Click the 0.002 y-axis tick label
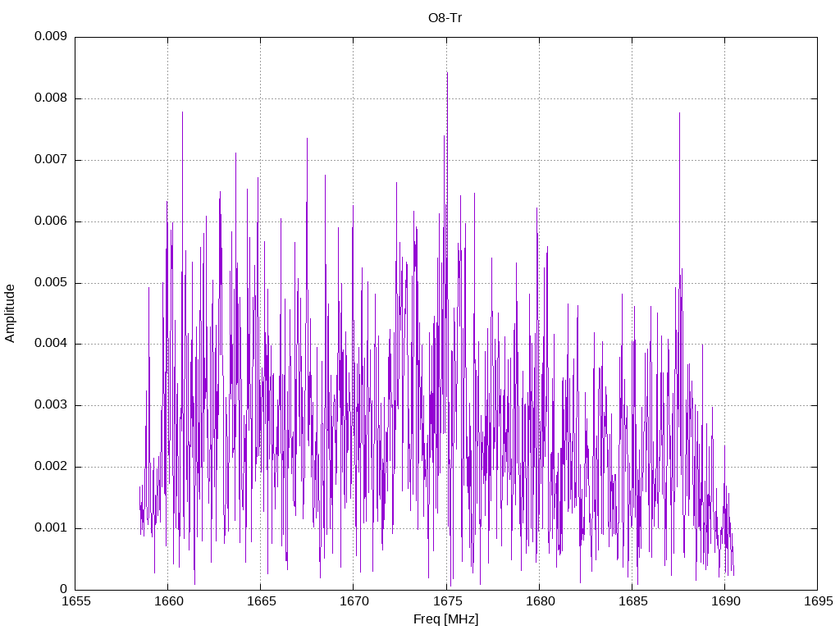 pyautogui.click(x=51, y=466)
